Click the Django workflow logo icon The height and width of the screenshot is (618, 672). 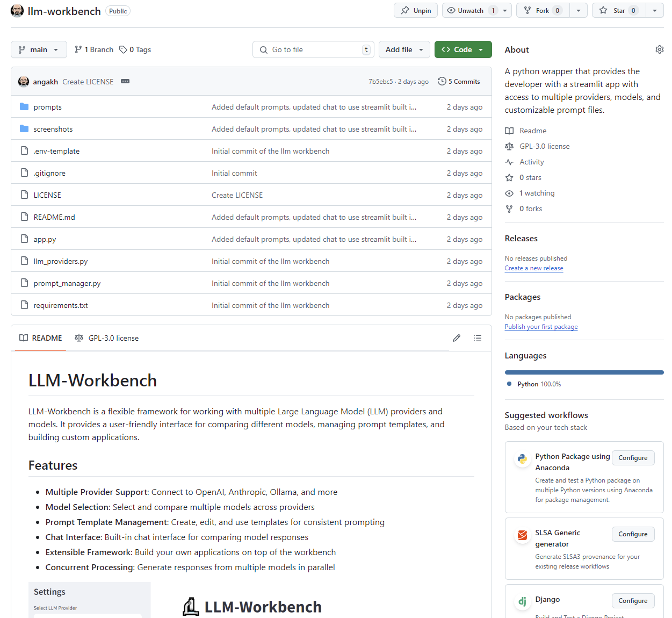pyautogui.click(x=522, y=602)
